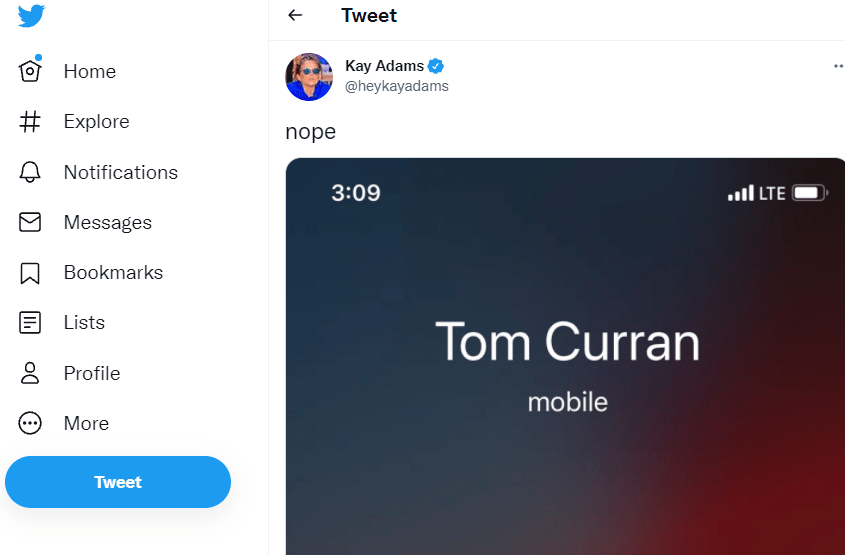
Task: Select Bookmarks text in sidebar
Action: (x=113, y=273)
